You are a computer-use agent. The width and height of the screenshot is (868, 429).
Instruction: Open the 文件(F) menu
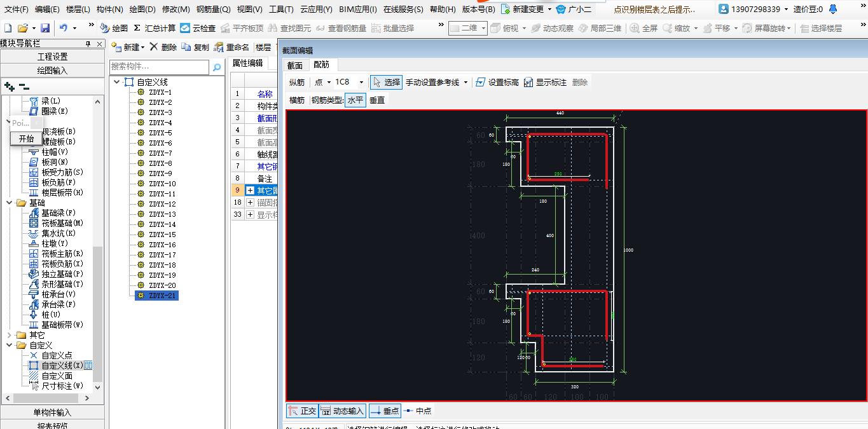[x=17, y=9]
